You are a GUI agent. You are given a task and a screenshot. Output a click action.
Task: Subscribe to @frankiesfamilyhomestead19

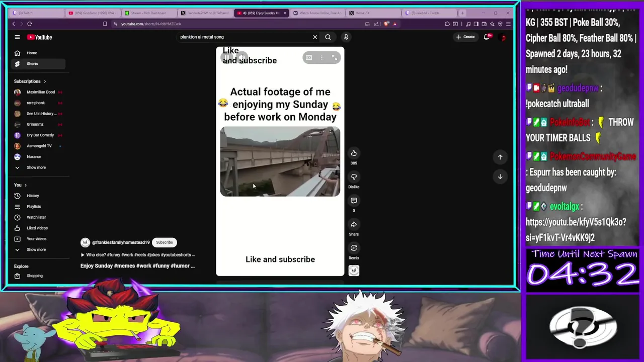click(164, 242)
